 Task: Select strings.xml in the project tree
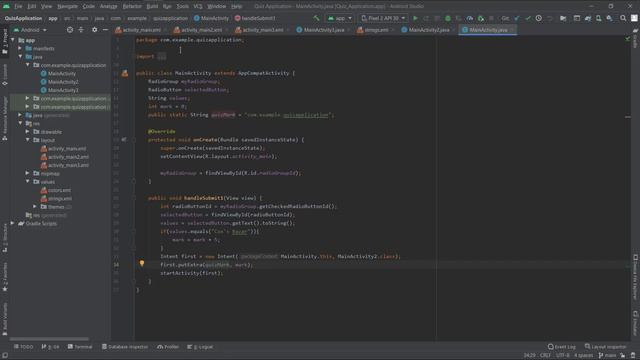(x=60, y=198)
